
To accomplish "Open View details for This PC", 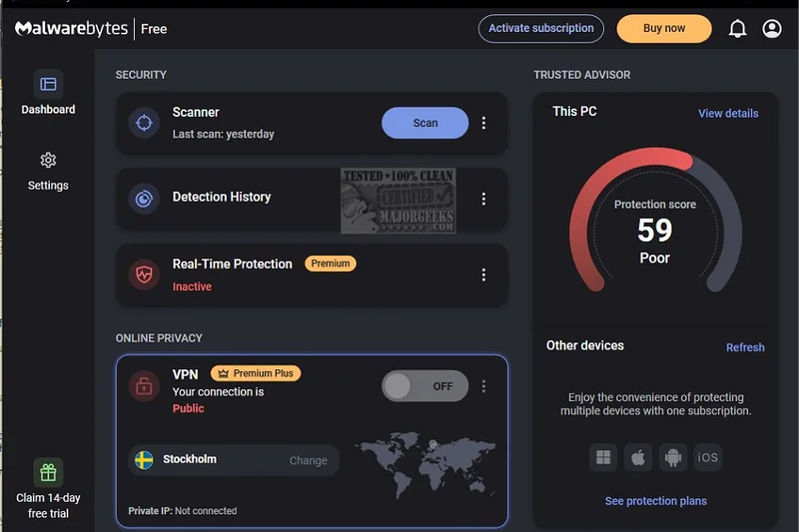I will click(x=728, y=114).
